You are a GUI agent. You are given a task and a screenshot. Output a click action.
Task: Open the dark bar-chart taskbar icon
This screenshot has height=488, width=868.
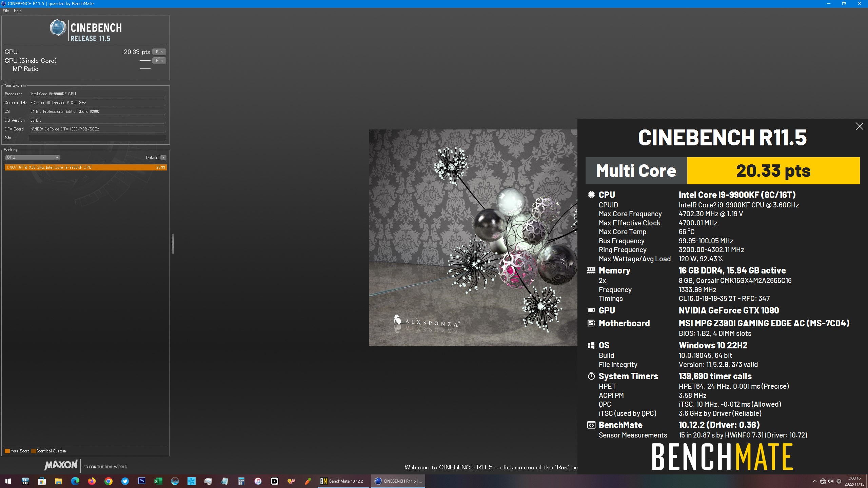point(25,481)
